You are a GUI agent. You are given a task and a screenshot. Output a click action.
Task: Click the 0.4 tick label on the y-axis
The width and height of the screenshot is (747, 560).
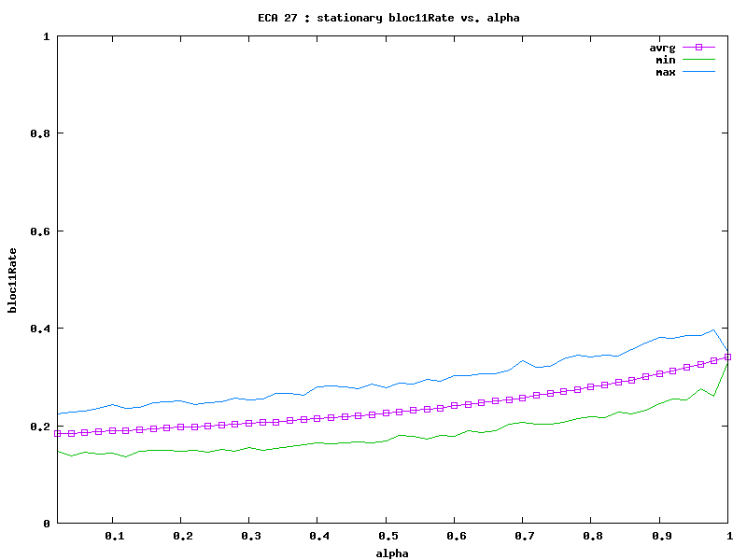click(39, 329)
